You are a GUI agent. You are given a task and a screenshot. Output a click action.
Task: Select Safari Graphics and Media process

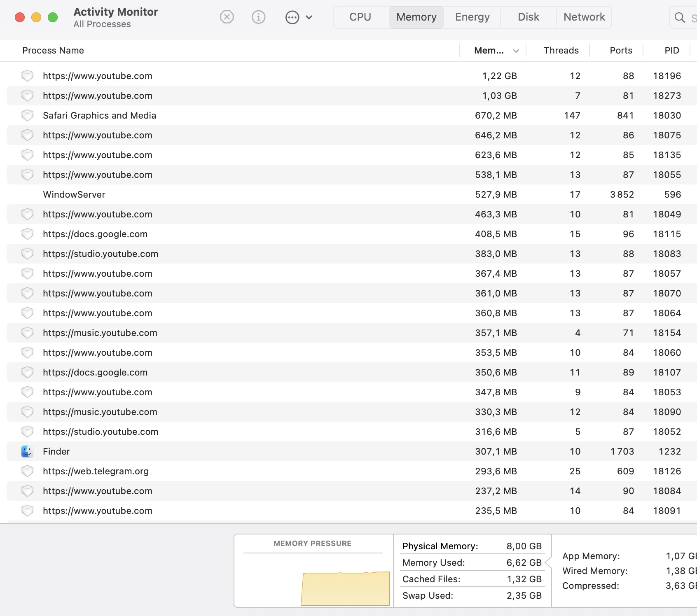[100, 115]
